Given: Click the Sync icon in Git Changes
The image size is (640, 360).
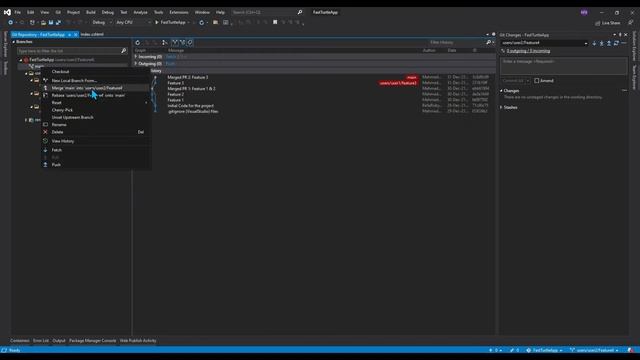Looking at the screenshot, I should coord(616,43).
